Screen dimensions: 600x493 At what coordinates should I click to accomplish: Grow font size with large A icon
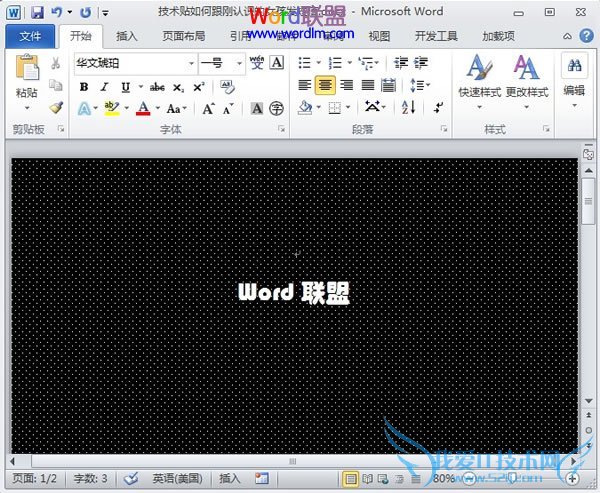pos(208,109)
